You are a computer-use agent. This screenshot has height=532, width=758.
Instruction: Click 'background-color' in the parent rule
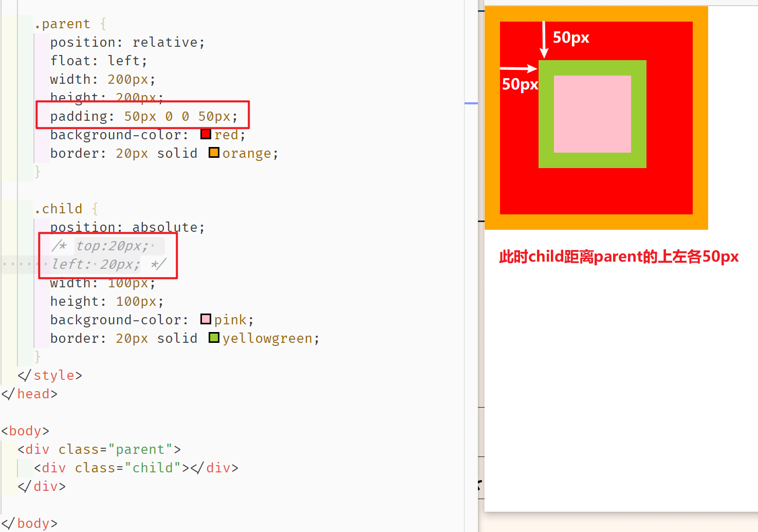tap(116, 135)
